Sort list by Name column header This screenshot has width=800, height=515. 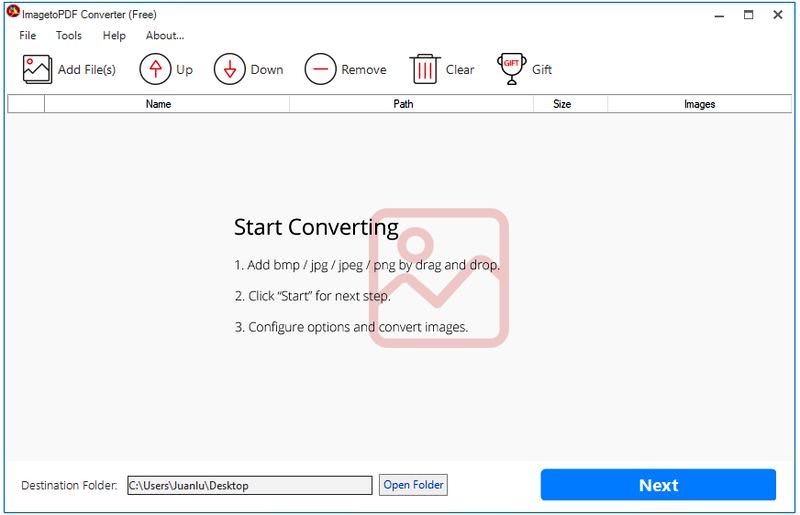coord(158,104)
